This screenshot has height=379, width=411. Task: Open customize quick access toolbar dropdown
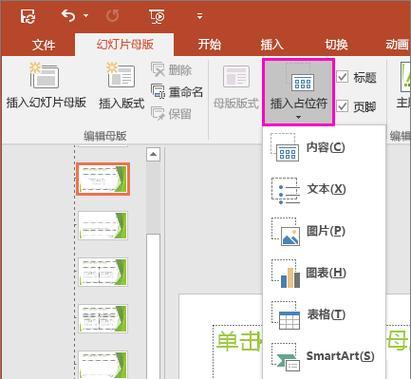click(x=200, y=16)
